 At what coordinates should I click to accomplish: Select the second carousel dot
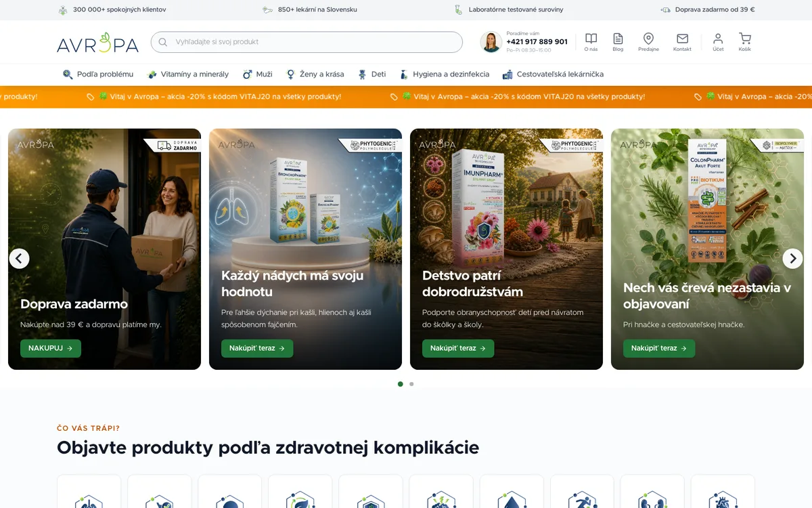coord(411,384)
